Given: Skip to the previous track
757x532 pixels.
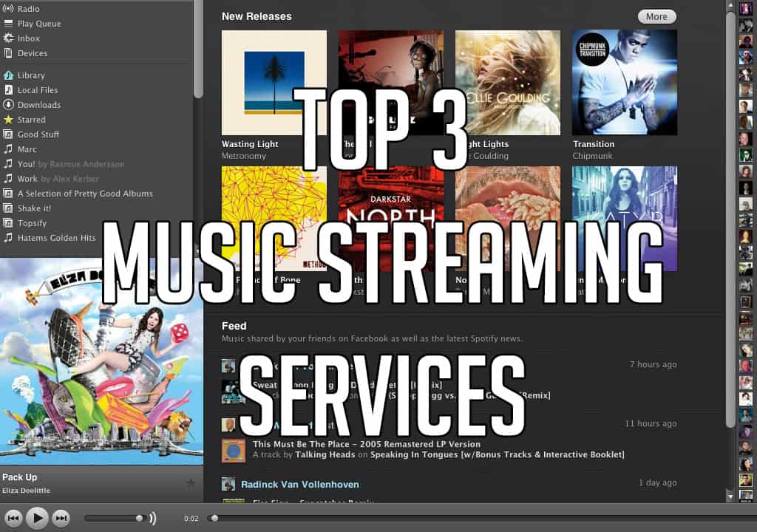Looking at the screenshot, I should coord(13,518).
